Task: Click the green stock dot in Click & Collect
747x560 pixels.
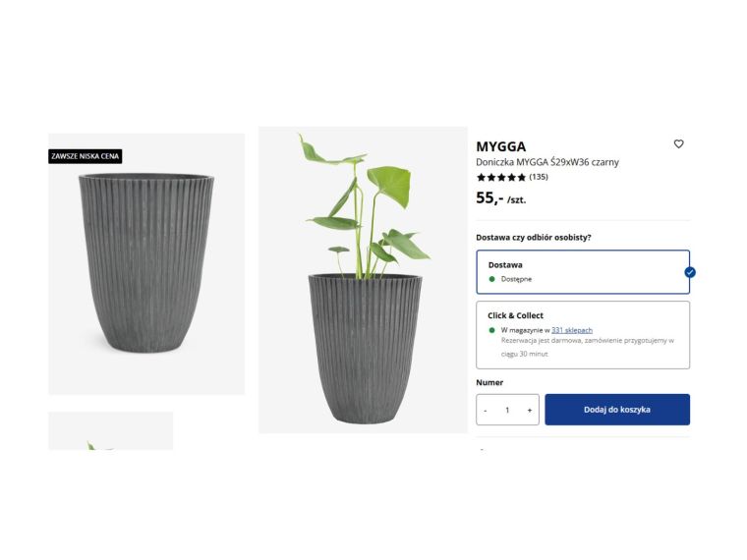Action: tap(492, 330)
